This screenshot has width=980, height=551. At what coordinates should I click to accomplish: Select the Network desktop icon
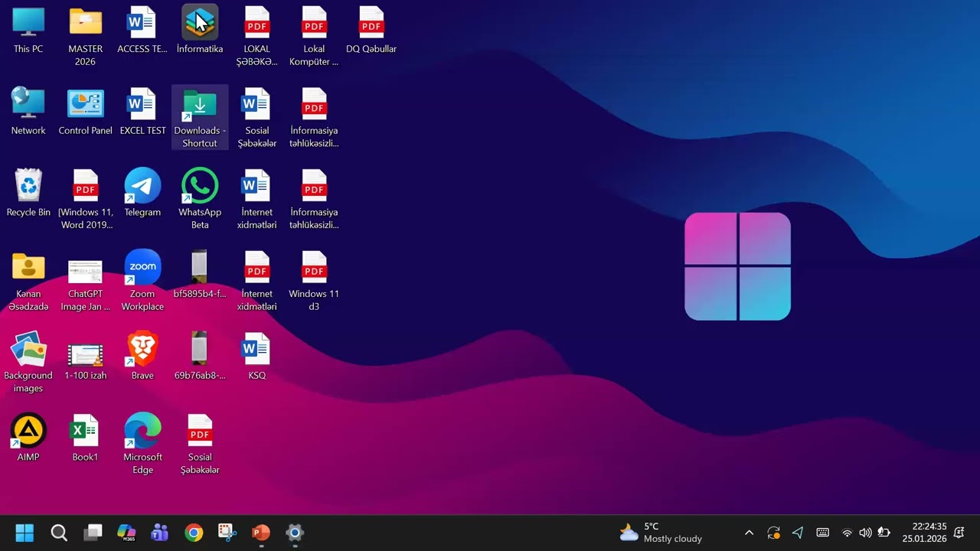pos(28,112)
